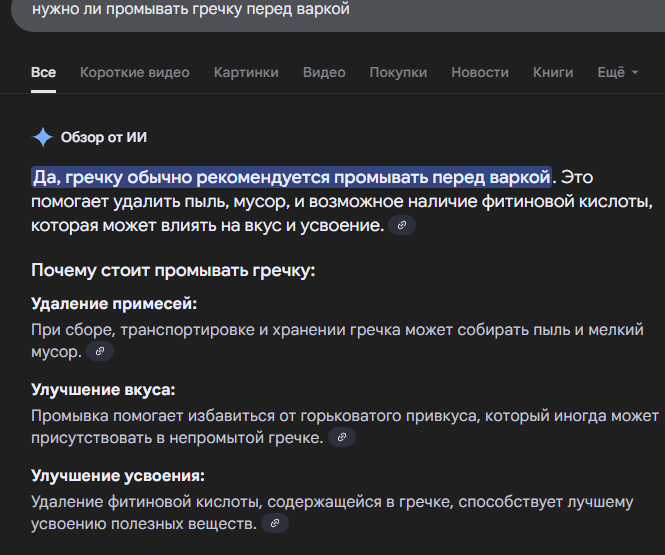The width and height of the screenshot is (665, 555).
Task: Open source link icon after 'мусор.'
Action: [x=100, y=351]
